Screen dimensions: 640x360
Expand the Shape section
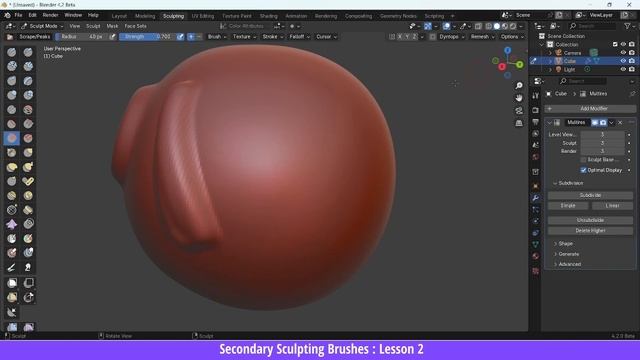565,244
